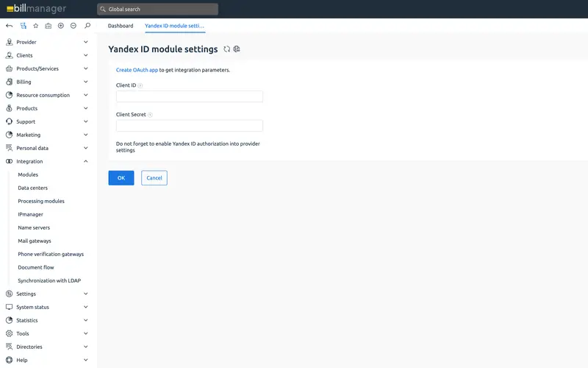
Task: Click the Settings menu icon
Action: 10,294
